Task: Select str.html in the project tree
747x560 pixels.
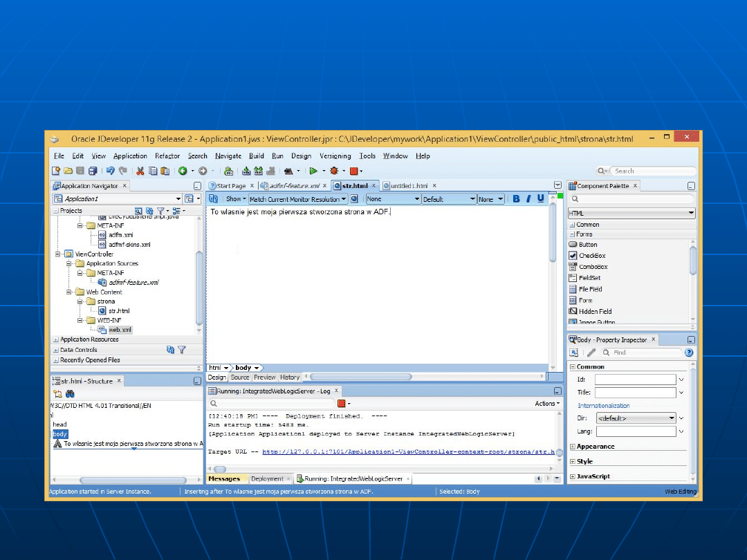Action: pos(119,310)
